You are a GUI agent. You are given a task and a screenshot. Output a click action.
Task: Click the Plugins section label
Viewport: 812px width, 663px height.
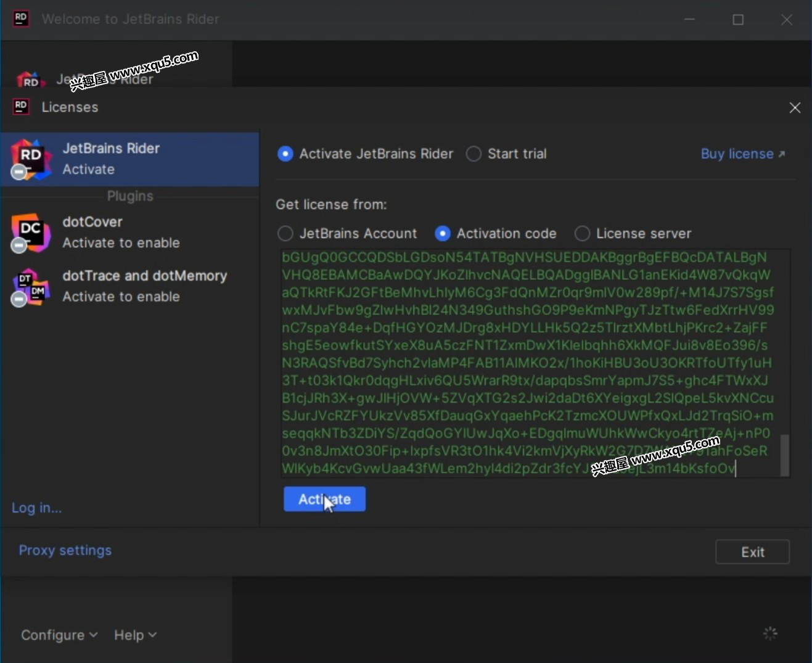(x=129, y=196)
